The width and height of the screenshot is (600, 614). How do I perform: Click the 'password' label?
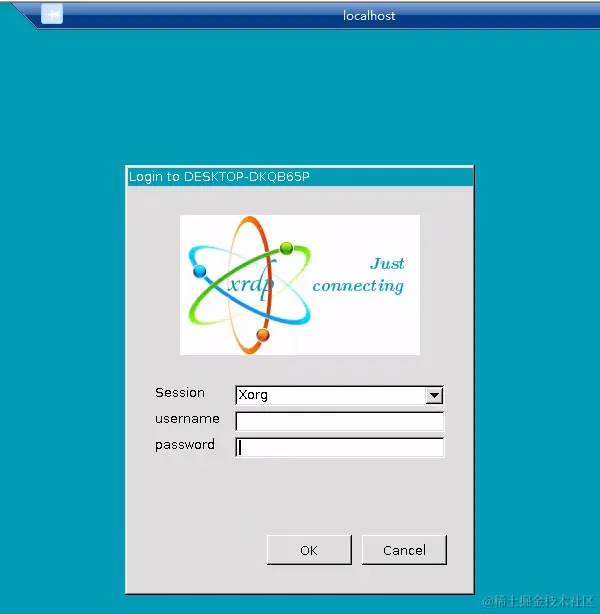(x=185, y=445)
